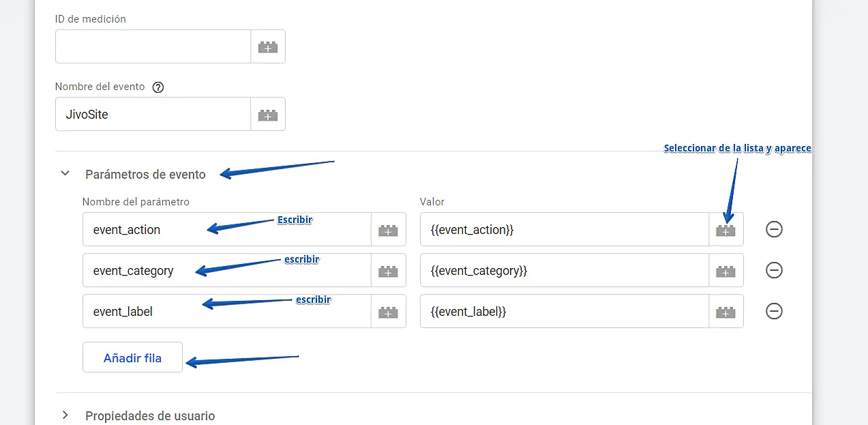868x425 pixels.
Task: Open variable picker for event_action parameter name
Action: (388, 230)
